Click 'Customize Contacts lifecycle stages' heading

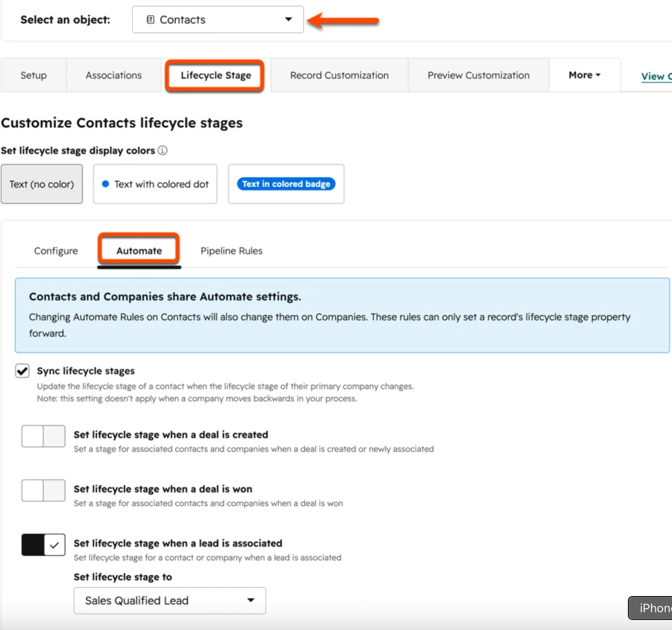122,123
